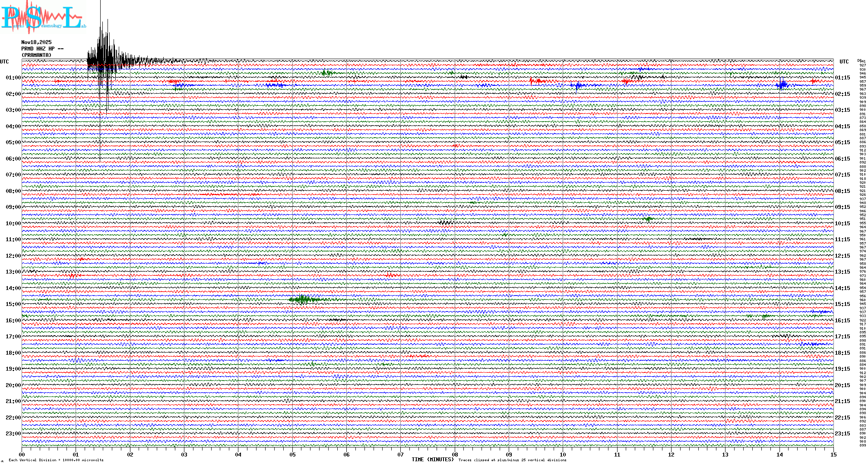Screen dimensions: 868x466
Task: Click minute 07 on the bottom time axis
Action: (x=401, y=455)
